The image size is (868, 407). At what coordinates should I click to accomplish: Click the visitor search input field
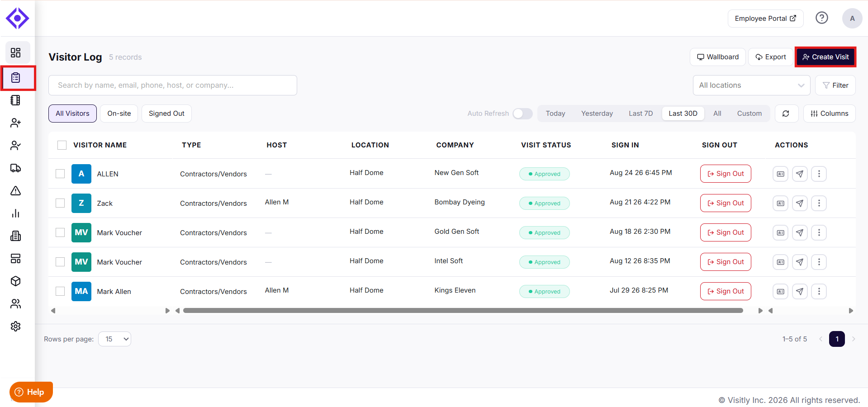coord(173,85)
